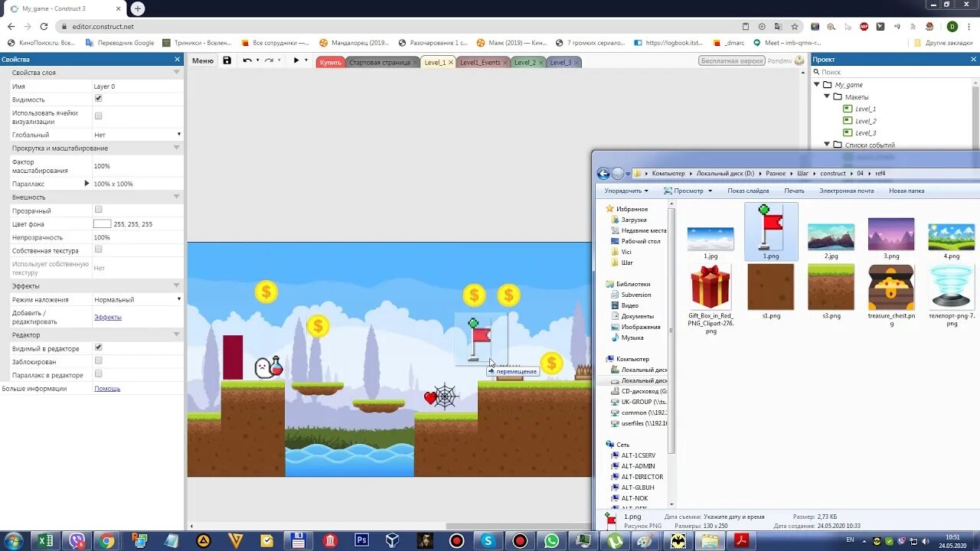This screenshot has height=551, width=980.
Task: Open Skype from the taskbar
Action: (488, 541)
